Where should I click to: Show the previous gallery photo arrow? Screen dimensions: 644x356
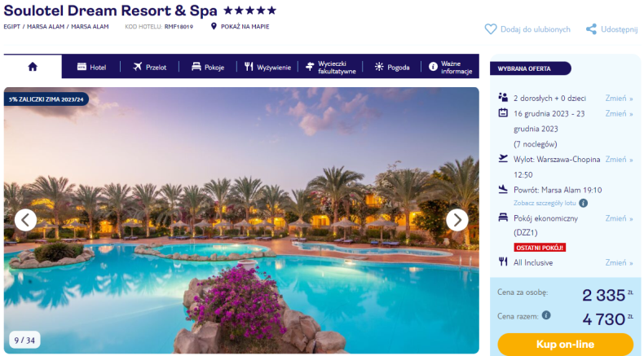coord(25,220)
